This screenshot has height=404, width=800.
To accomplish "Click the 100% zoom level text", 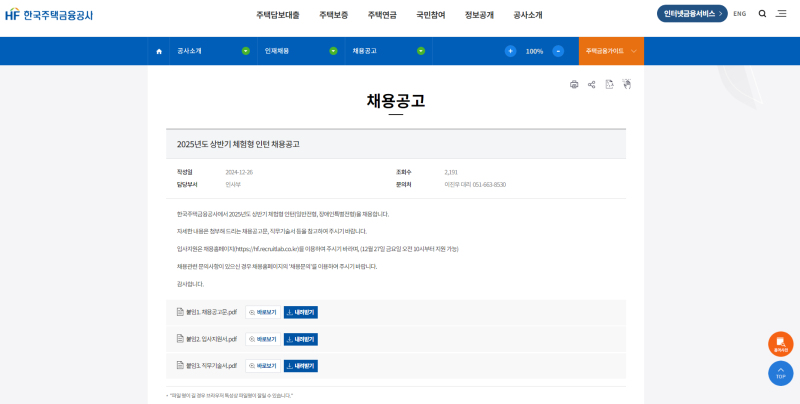I will pos(534,52).
